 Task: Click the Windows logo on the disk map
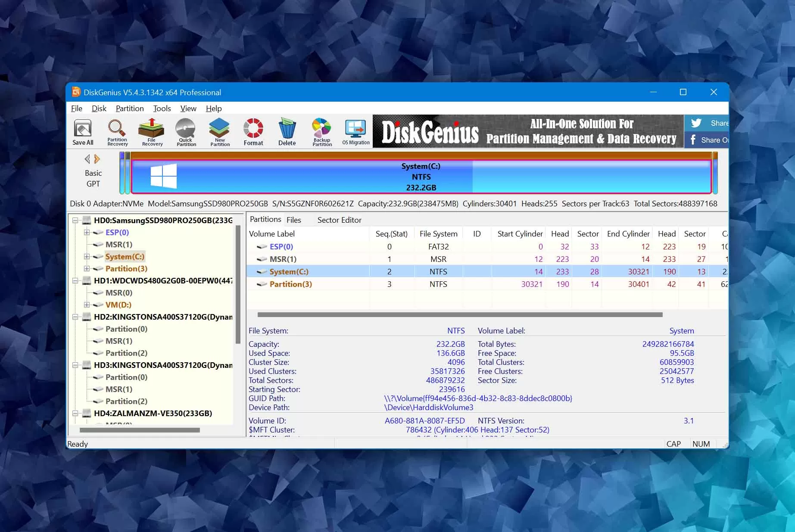pos(164,176)
